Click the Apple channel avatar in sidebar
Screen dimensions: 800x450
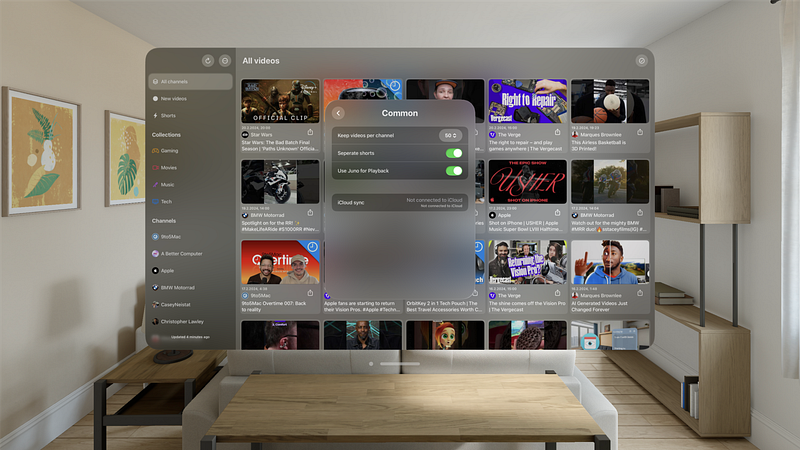[155, 270]
